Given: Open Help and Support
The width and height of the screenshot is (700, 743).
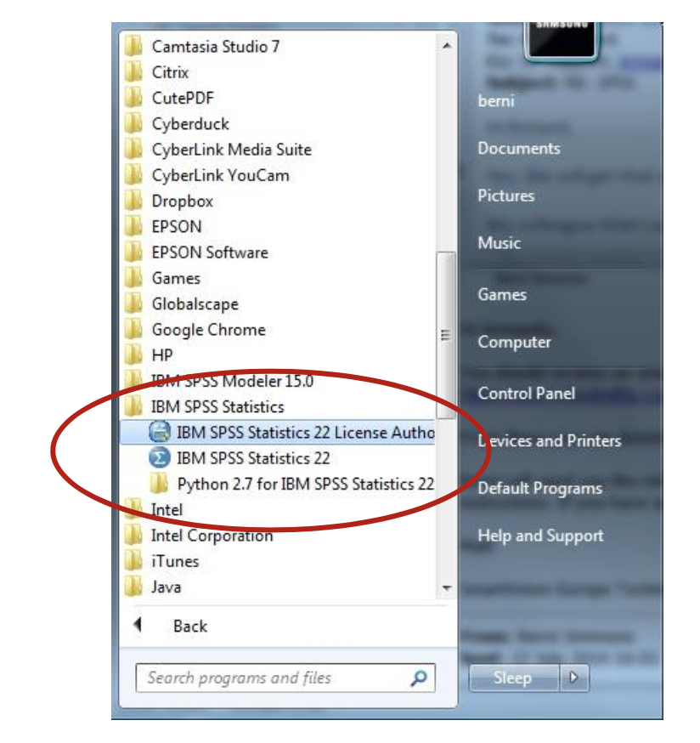Looking at the screenshot, I should [x=540, y=536].
